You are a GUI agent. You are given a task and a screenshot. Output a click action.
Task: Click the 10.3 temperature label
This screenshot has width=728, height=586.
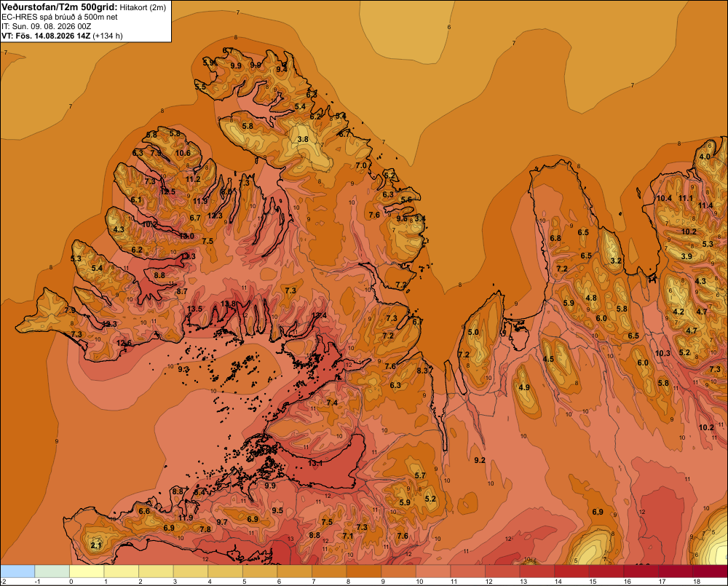[662, 353]
